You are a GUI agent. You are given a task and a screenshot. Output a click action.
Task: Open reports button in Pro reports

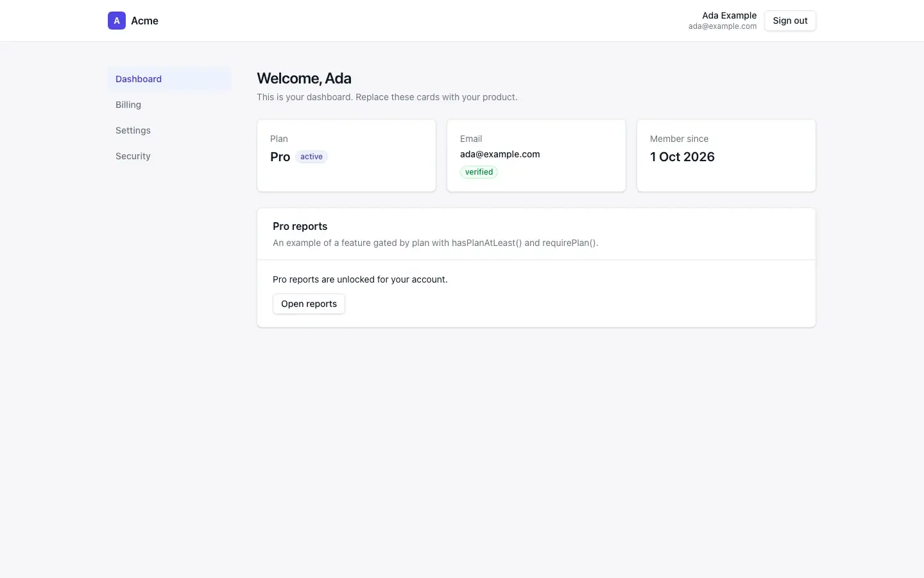point(309,304)
